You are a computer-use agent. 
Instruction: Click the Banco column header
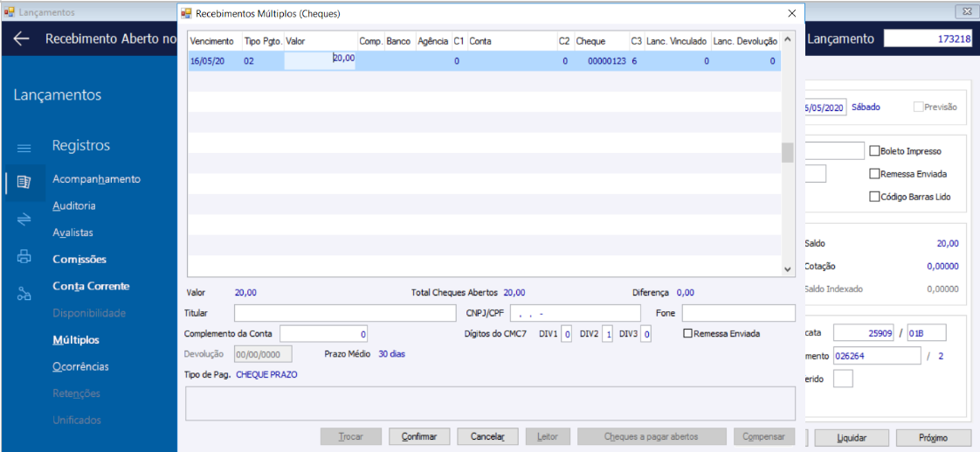(x=399, y=41)
